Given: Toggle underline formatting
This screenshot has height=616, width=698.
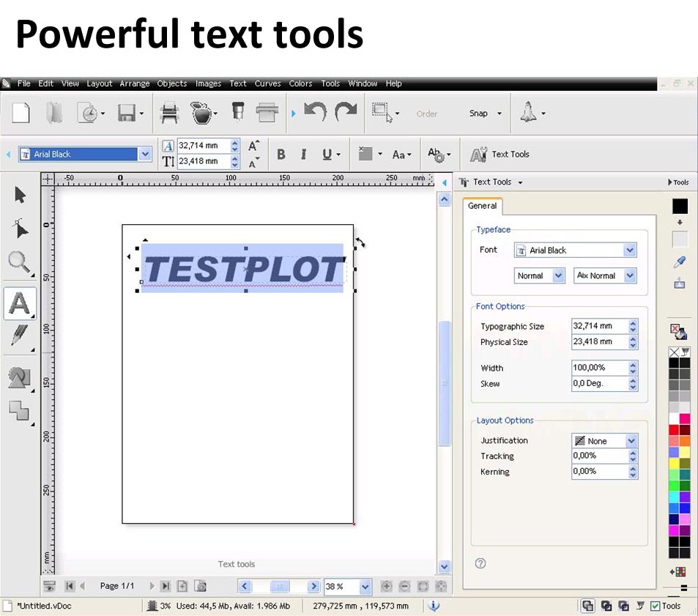Looking at the screenshot, I should click(327, 155).
